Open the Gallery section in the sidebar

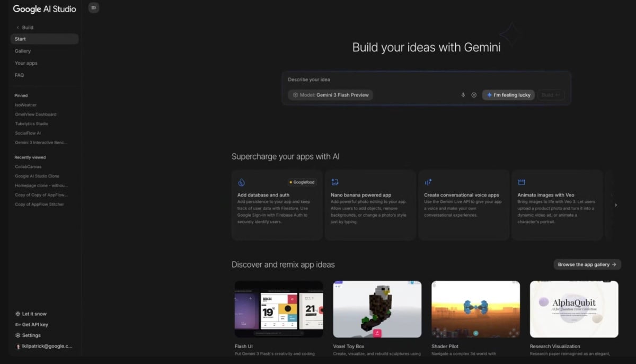pos(23,51)
